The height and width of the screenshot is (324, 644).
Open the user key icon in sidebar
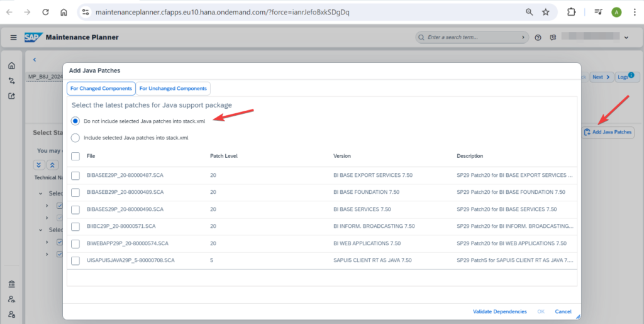coord(12,299)
